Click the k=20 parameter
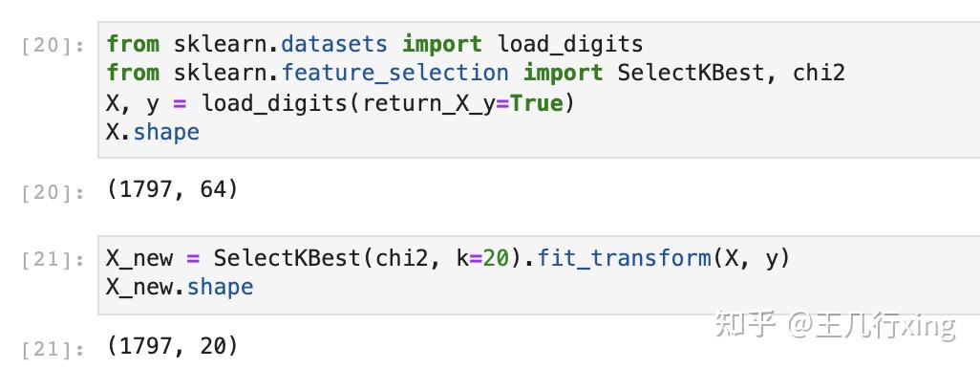The height and width of the screenshot is (369, 980). [483, 257]
